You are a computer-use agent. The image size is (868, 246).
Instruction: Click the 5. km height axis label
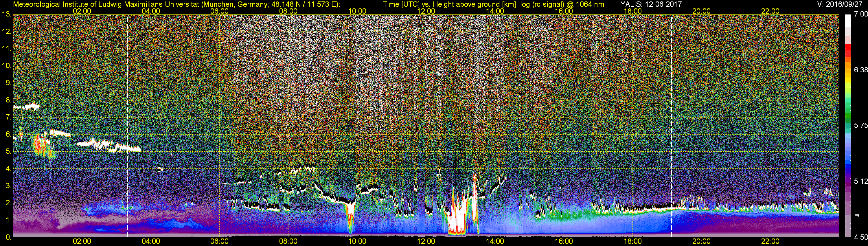[x=8, y=152]
